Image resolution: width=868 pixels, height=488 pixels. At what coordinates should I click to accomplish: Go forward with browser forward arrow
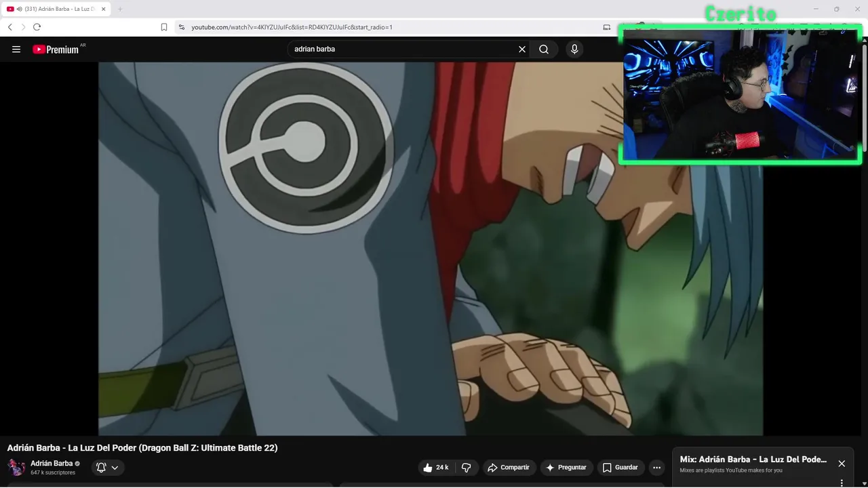click(x=23, y=27)
